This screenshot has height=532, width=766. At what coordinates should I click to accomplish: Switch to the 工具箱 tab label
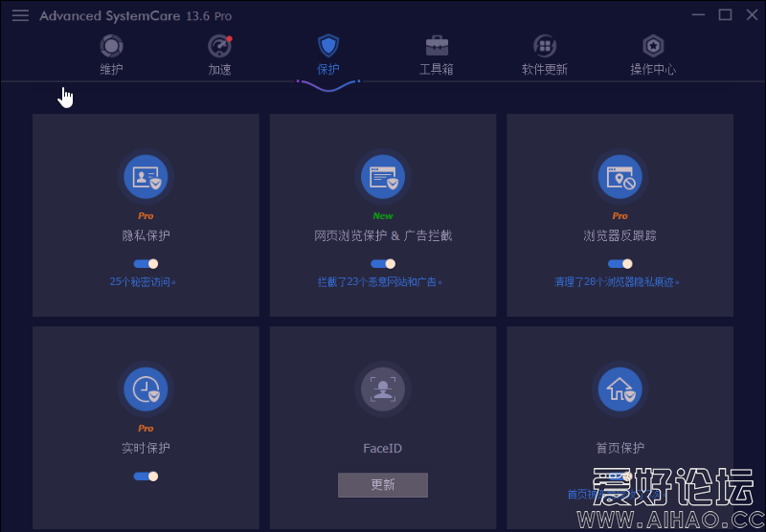(x=437, y=69)
